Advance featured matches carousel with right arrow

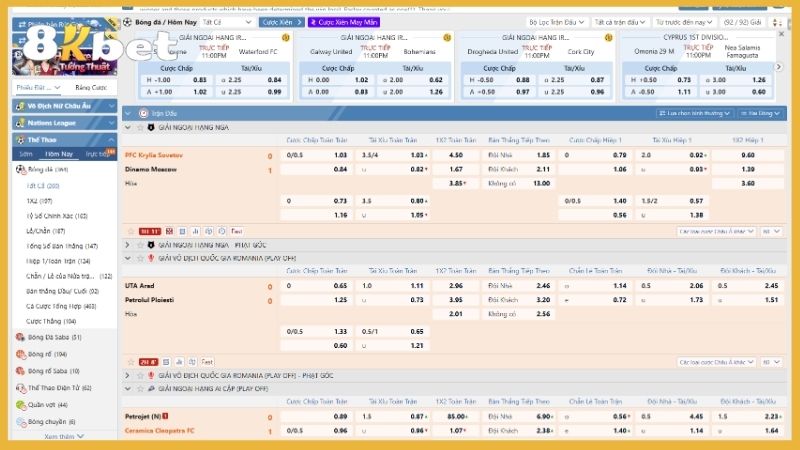(x=779, y=67)
